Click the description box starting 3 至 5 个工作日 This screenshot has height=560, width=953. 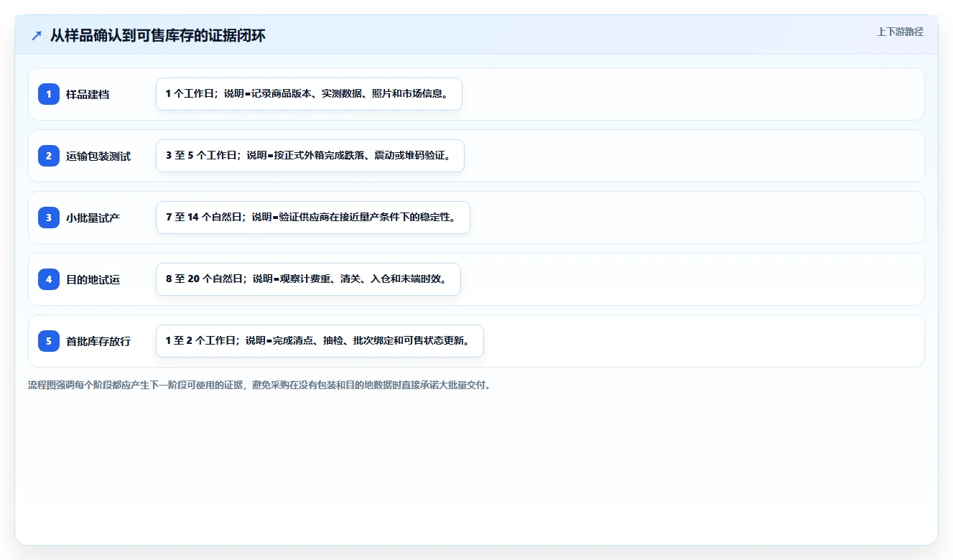310,156
